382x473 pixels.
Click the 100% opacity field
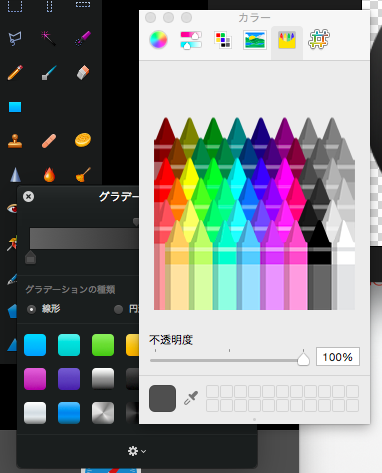(338, 357)
